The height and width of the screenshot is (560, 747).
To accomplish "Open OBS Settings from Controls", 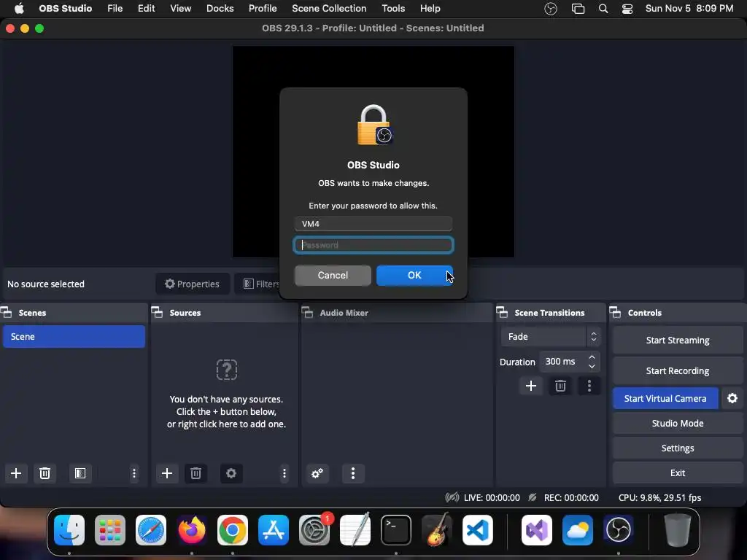I will click(678, 448).
